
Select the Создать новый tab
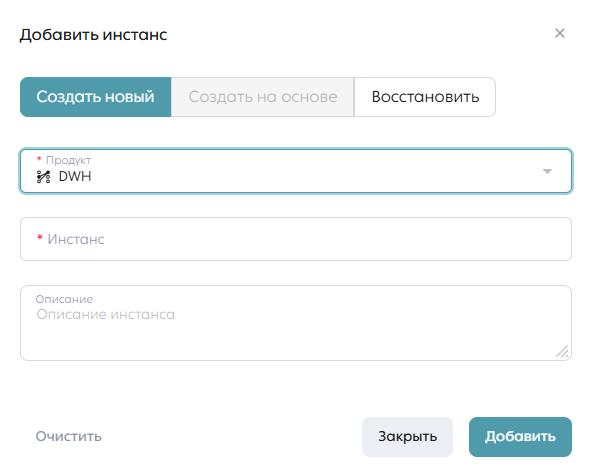[95, 97]
